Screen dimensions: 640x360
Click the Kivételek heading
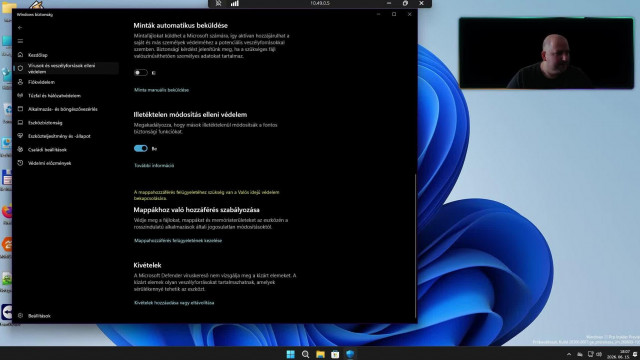point(147,265)
